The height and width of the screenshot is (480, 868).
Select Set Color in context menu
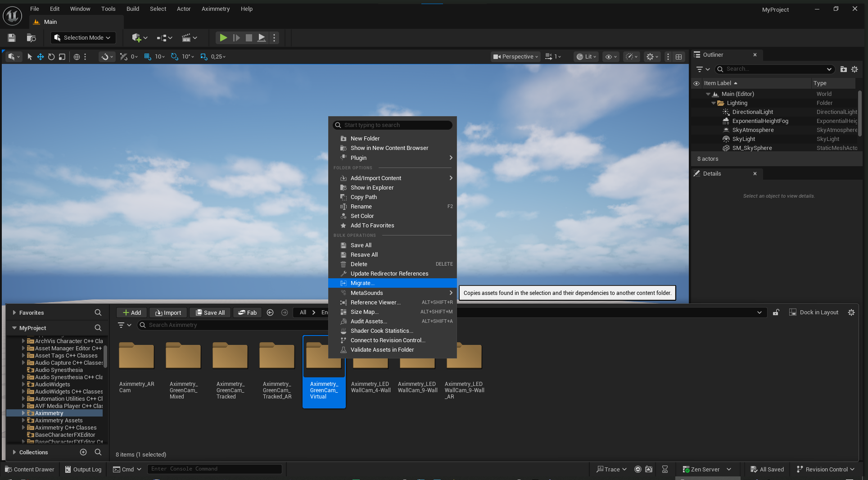coord(362,216)
